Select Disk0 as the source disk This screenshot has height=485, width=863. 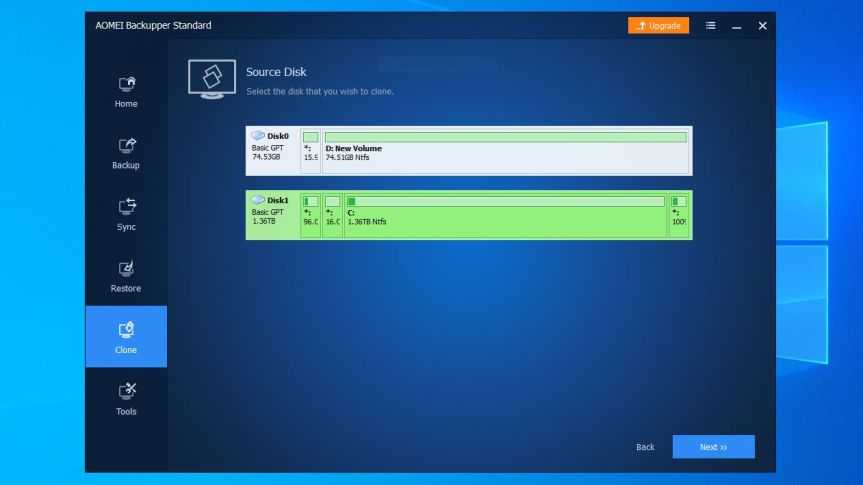pyautogui.click(x=469, y=151)
